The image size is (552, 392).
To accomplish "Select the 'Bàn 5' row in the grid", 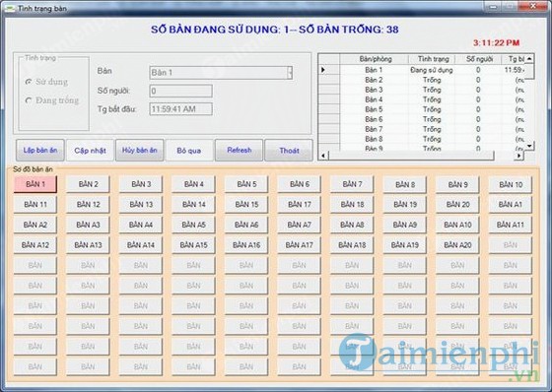I will click(422, 109).
